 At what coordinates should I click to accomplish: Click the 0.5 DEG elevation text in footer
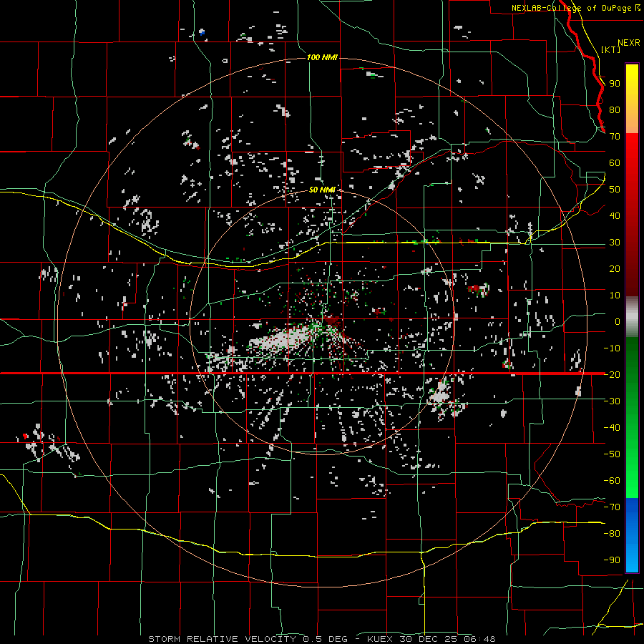(x=326, y=639)
